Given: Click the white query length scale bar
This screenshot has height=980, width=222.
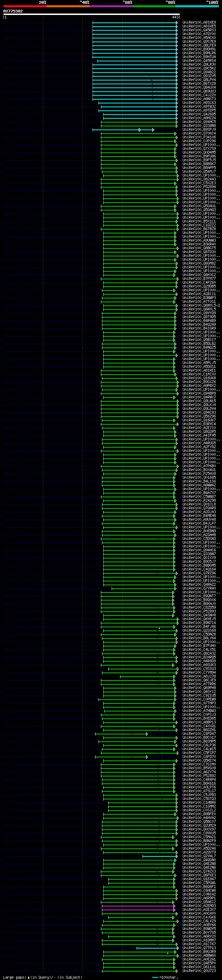Looking at the screenshot, I should click(x=92, y=15).
